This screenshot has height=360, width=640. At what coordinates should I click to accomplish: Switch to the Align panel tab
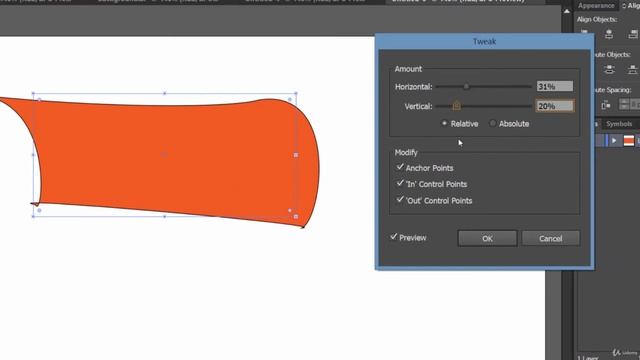631,6
